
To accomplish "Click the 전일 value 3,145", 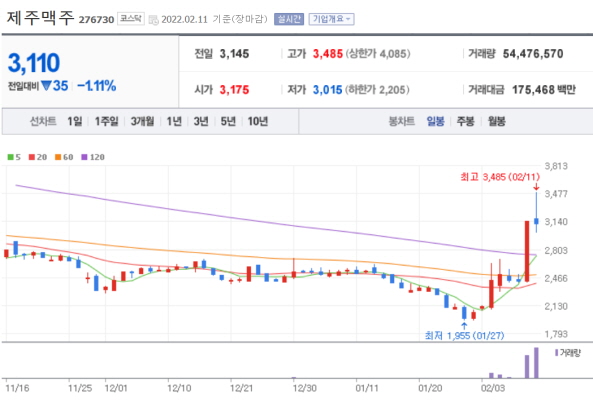I will point(234,54).
